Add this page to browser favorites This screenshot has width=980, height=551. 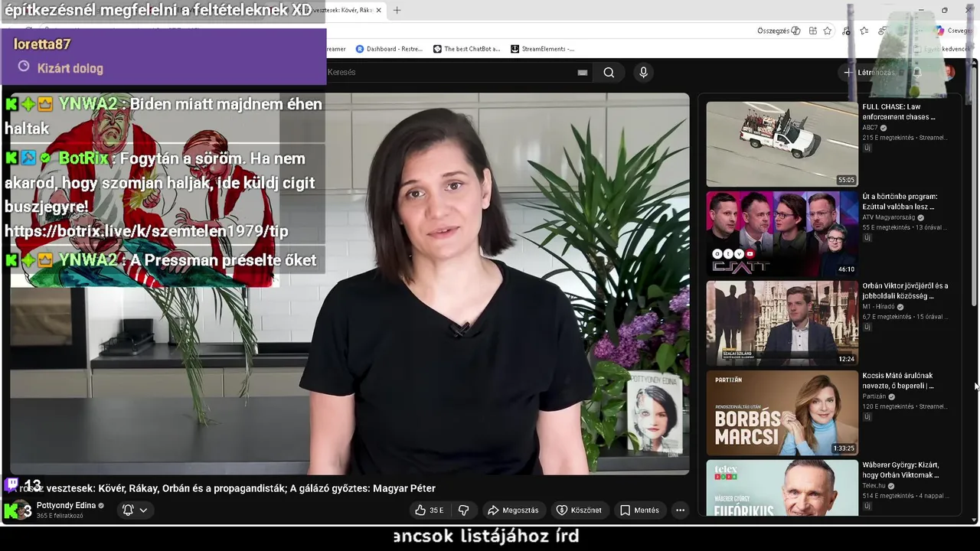[827, 31]
